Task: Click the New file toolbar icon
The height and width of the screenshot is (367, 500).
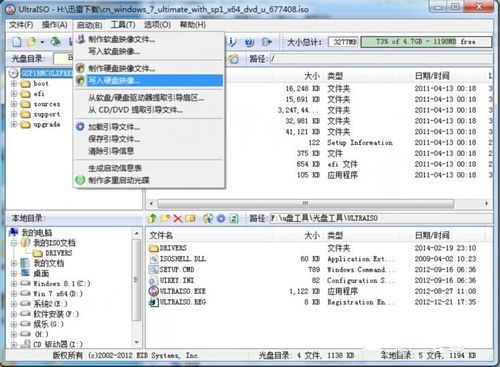Action: point(17,42)
